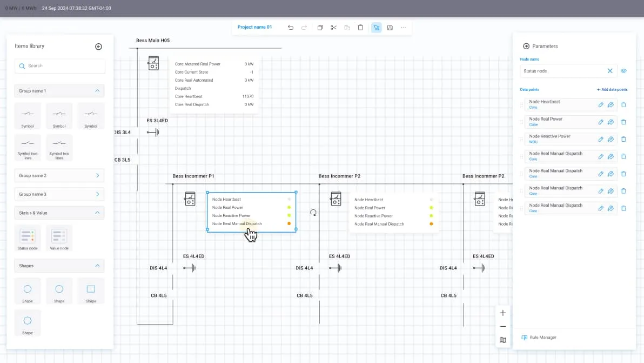Click ES 3L4ED earthing switch symbol
644x363 pixels.
(x=153, y=133)
